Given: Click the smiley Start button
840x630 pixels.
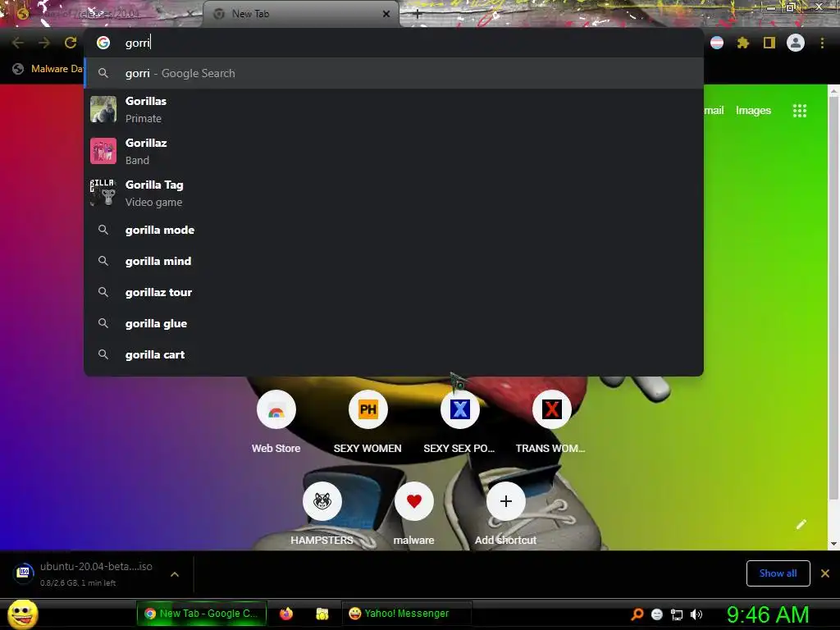Looking at the screenshot, I should (x=22, y=614).
